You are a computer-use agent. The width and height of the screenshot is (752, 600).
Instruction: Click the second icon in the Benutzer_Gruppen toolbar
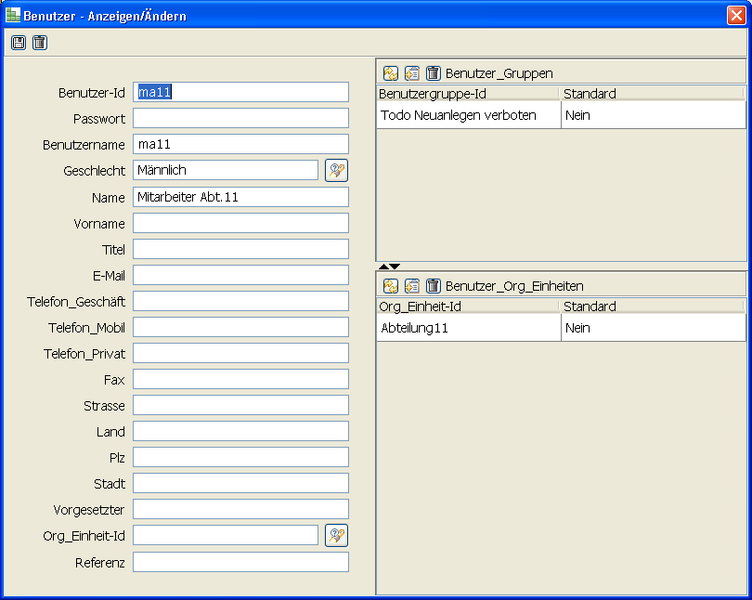[x=412, y=73]
